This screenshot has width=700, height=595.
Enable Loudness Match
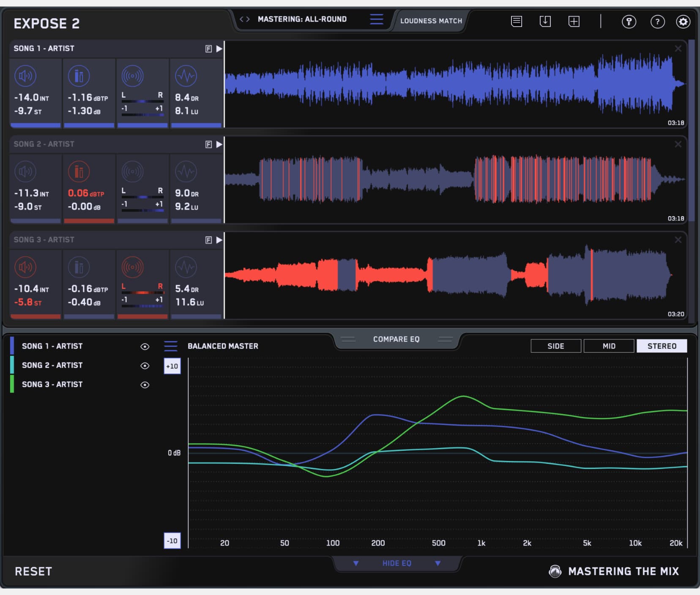(431, 21)
